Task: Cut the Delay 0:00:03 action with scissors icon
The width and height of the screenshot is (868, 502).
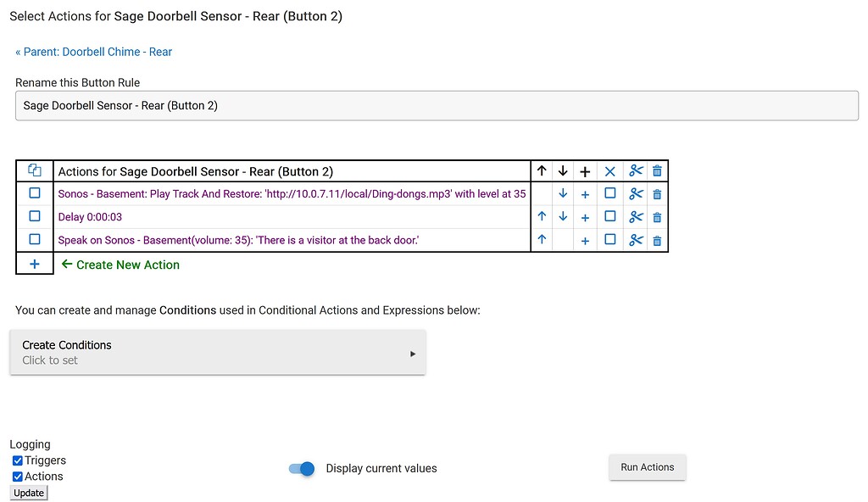Action: [x=636, y=216]
